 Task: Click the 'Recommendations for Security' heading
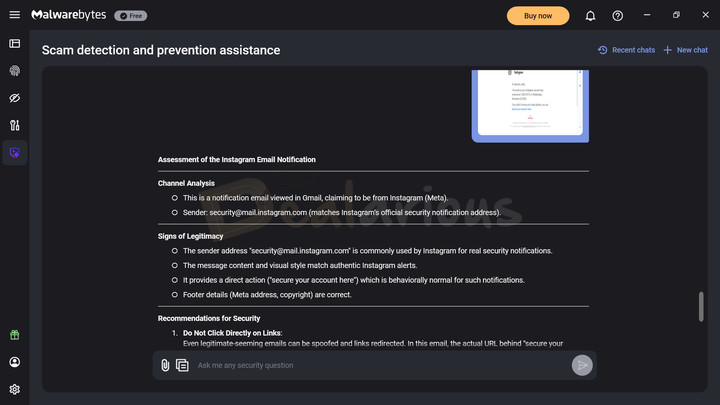point(209,318)
